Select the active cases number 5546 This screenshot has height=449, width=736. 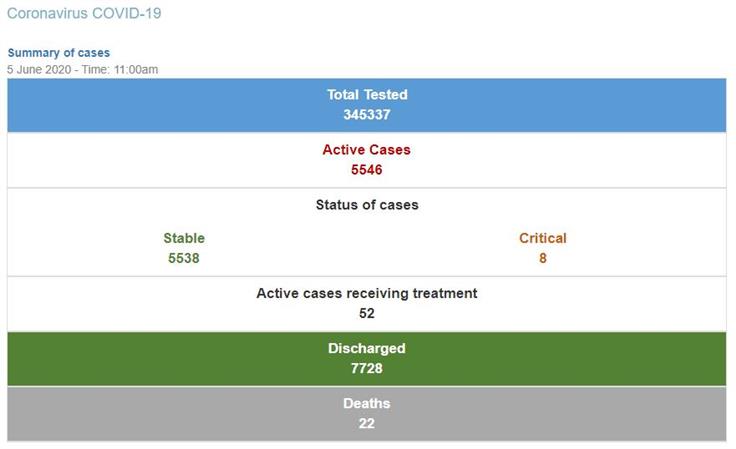point(367,170)
